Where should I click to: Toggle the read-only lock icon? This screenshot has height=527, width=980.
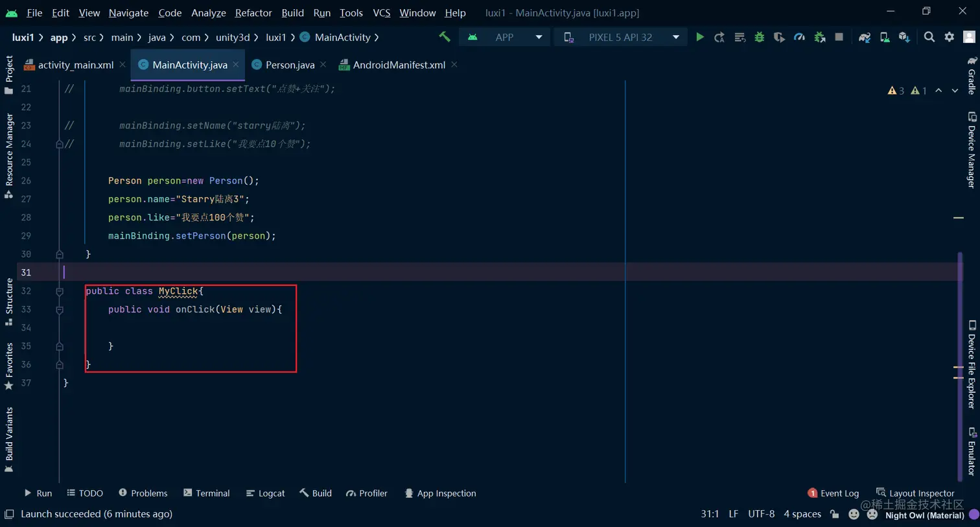point(835,514)
